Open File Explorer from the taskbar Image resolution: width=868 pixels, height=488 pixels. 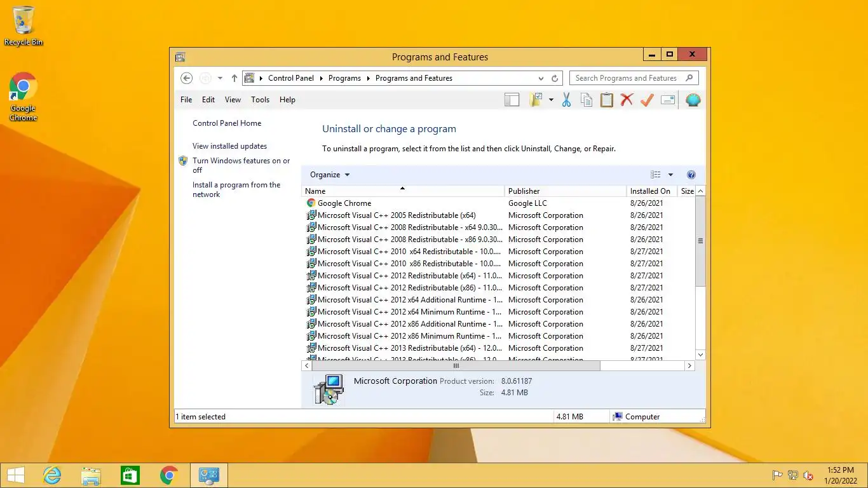pyautogui.click(x=91, y=475)
